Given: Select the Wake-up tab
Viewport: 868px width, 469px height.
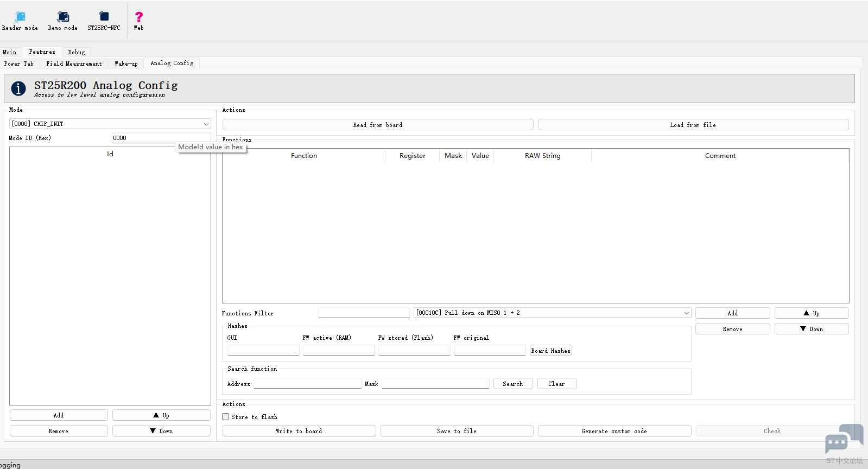Looking at the screenshot, I should 126,64.
